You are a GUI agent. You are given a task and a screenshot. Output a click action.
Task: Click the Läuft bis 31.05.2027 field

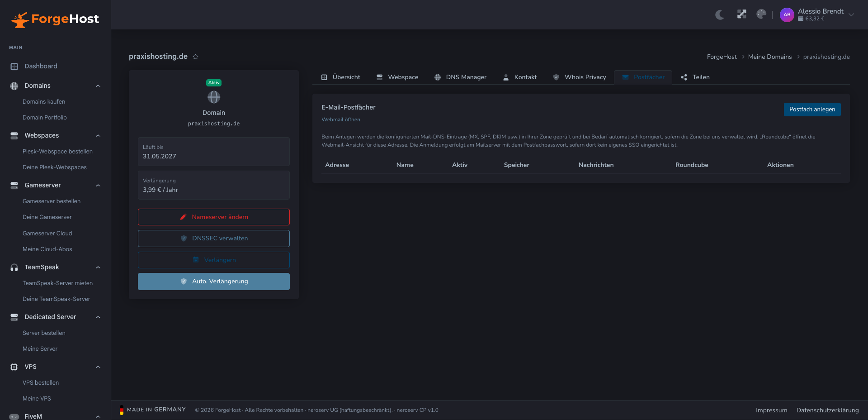(x=214, y=152)
